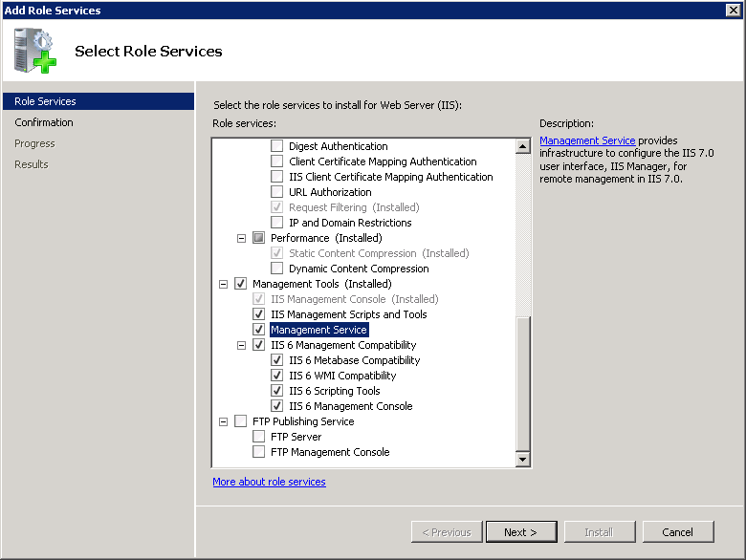Click the server wizard icon in header
746x560 pixels.
pyautogui.click(x=35, y=51)
